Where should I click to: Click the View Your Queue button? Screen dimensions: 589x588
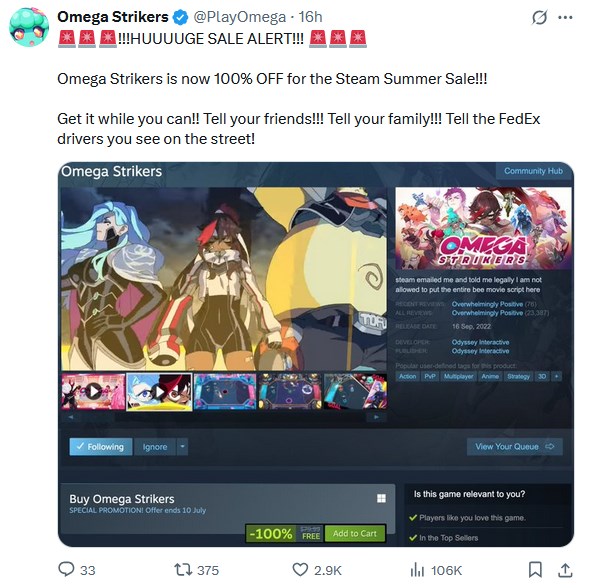515,447
